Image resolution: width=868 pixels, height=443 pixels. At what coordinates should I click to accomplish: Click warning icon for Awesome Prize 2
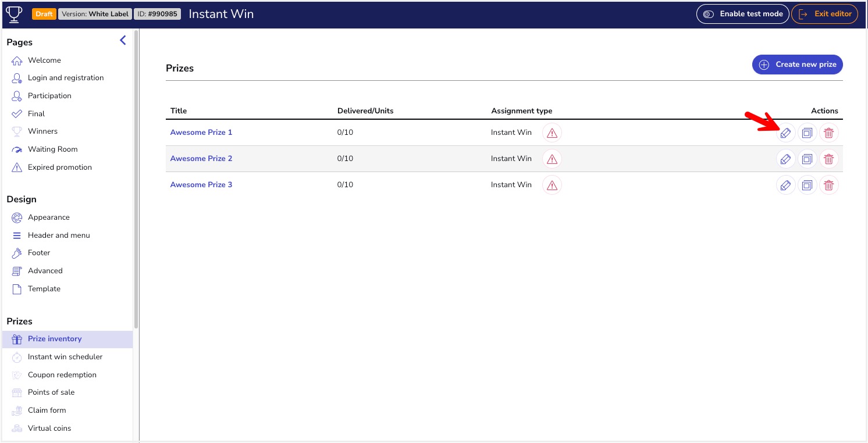[552, 159]
